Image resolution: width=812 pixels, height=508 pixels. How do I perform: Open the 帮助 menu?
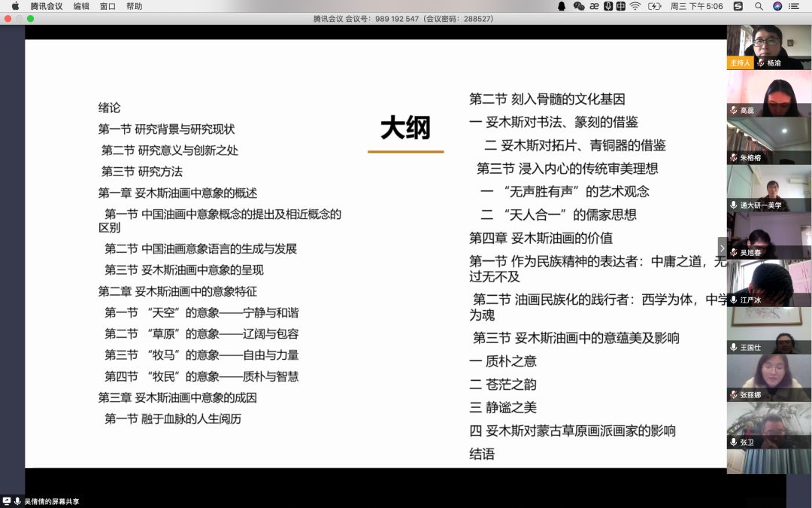134,6
